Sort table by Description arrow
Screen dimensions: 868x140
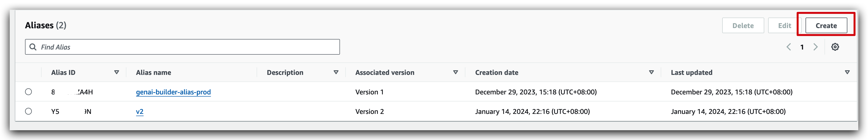[336, 72]
